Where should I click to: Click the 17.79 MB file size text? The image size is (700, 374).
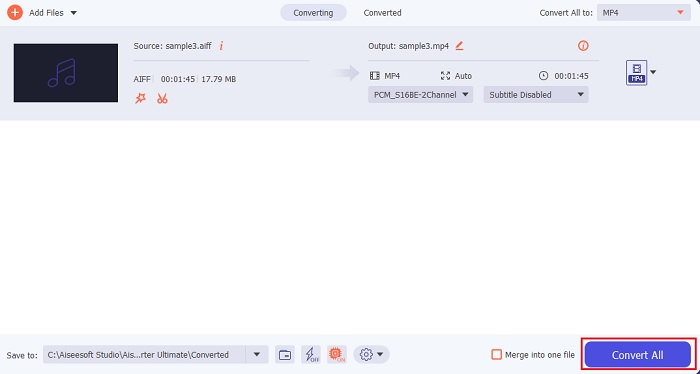(218, 79)
